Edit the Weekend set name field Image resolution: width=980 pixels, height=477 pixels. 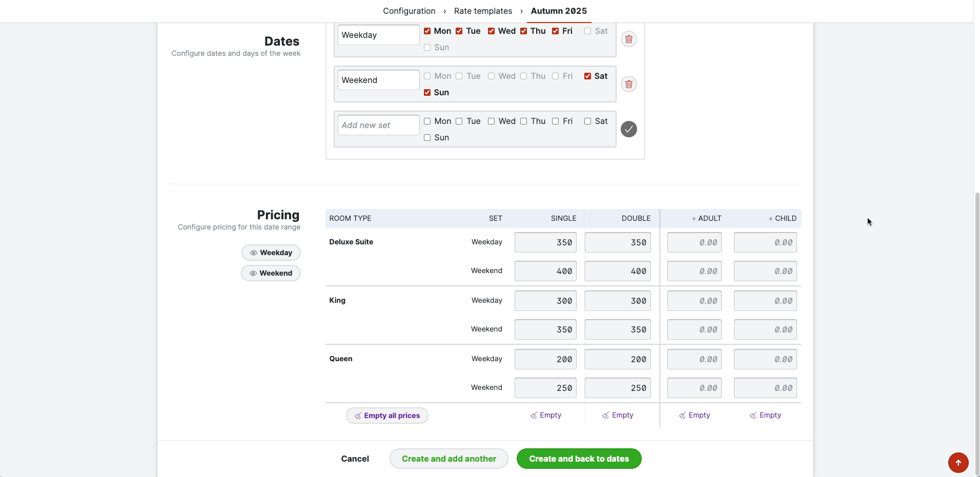tap(379, 80)
